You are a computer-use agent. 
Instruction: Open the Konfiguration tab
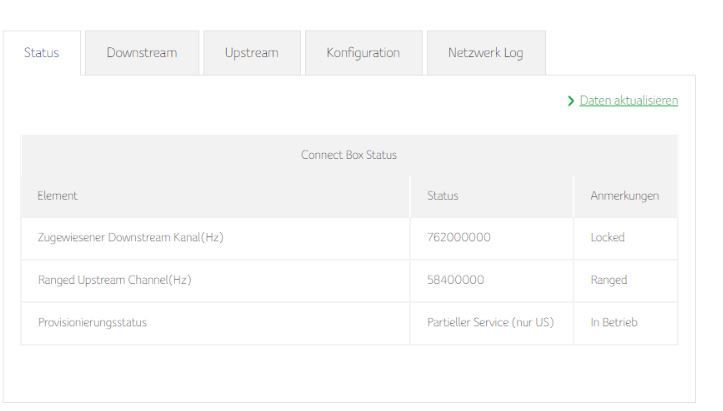point(363,53)
